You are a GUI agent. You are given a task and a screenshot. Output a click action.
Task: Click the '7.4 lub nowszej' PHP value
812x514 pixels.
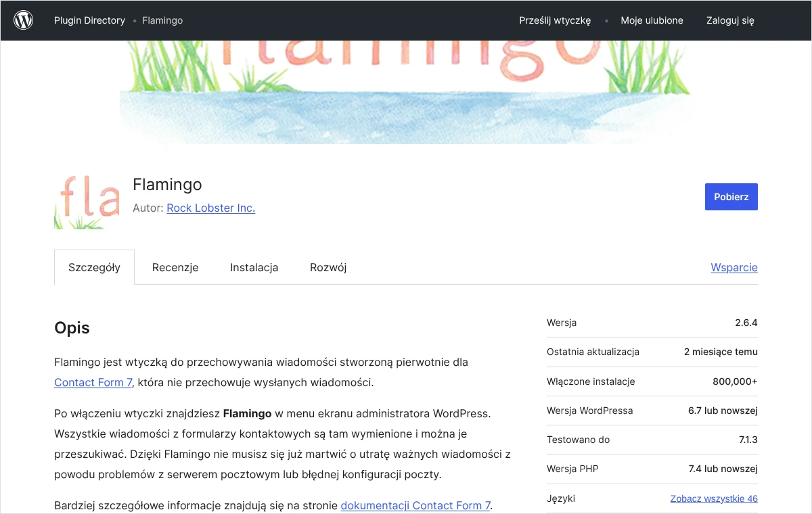point(723,469)
